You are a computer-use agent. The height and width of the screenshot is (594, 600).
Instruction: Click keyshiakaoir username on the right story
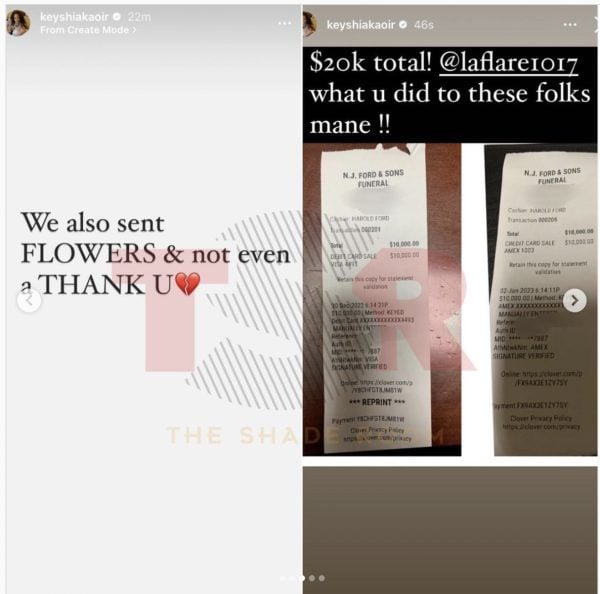pyautogui.click(x=360, y=24)
